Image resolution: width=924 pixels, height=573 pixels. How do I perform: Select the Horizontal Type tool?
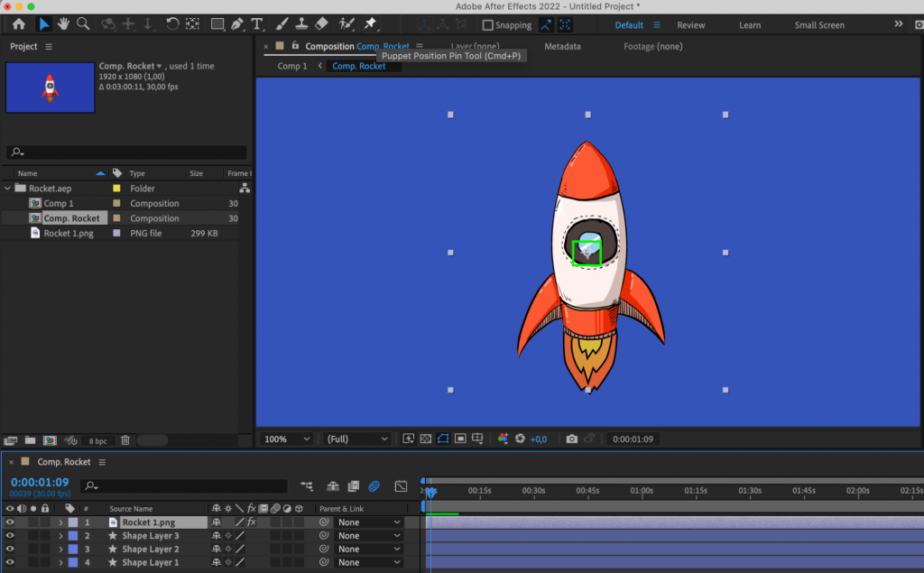click(258, 24)
